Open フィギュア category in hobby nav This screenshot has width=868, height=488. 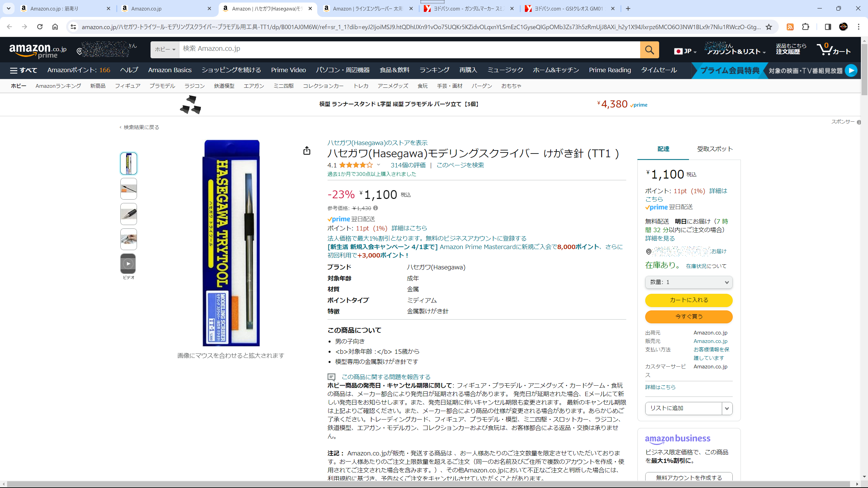pyautogui.click(x=127, y=86)
